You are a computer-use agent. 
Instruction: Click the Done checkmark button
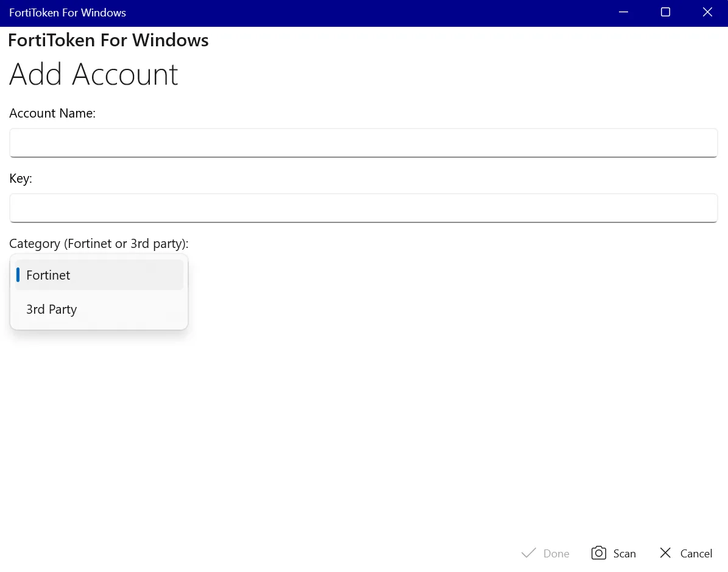pyautogui.click(x=545, y=553)
